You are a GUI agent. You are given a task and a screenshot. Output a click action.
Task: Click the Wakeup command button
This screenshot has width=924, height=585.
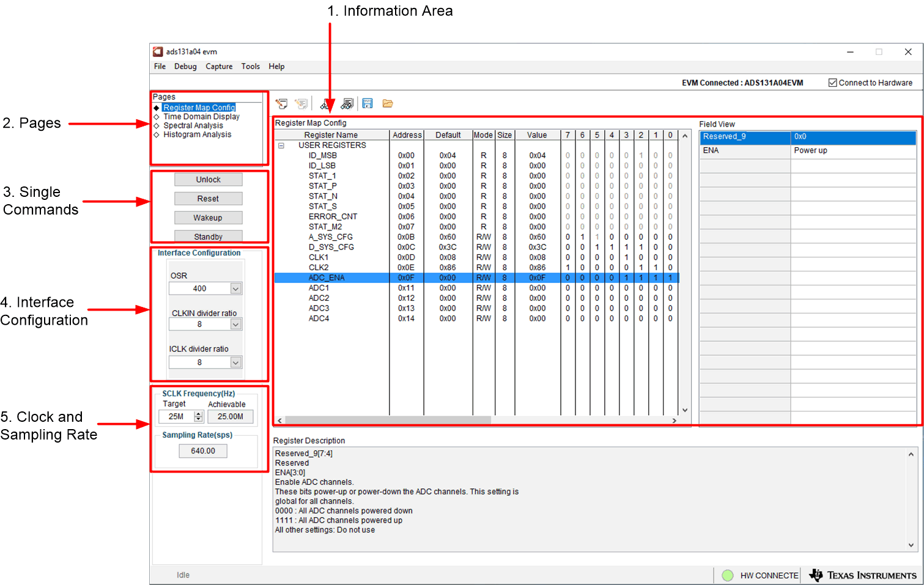click(x=208, y=218)
